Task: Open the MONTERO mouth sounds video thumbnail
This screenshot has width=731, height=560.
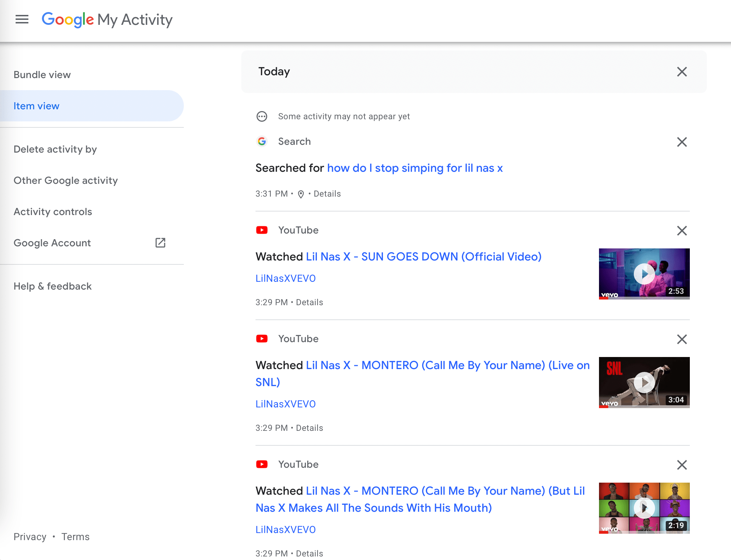Action: 644,508
